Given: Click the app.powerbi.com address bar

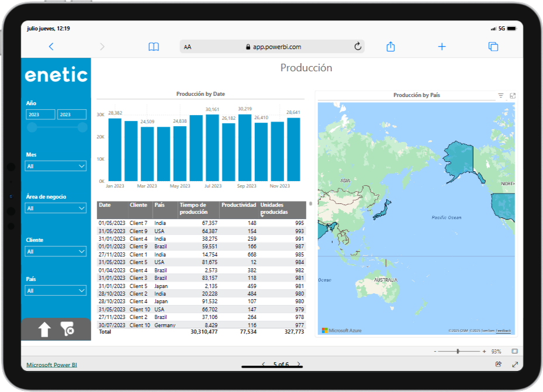Looking at the screenshot, I should [x=272, y=47].
